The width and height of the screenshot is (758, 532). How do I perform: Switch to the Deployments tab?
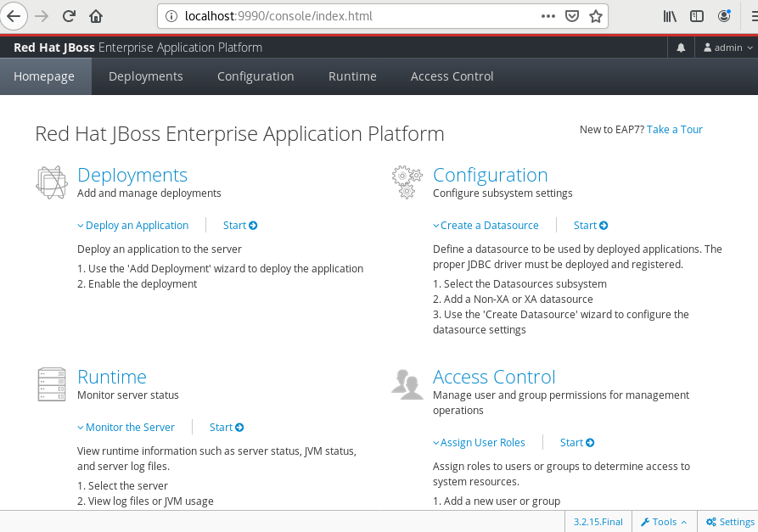pyautogui.click(x=145, y=76)
